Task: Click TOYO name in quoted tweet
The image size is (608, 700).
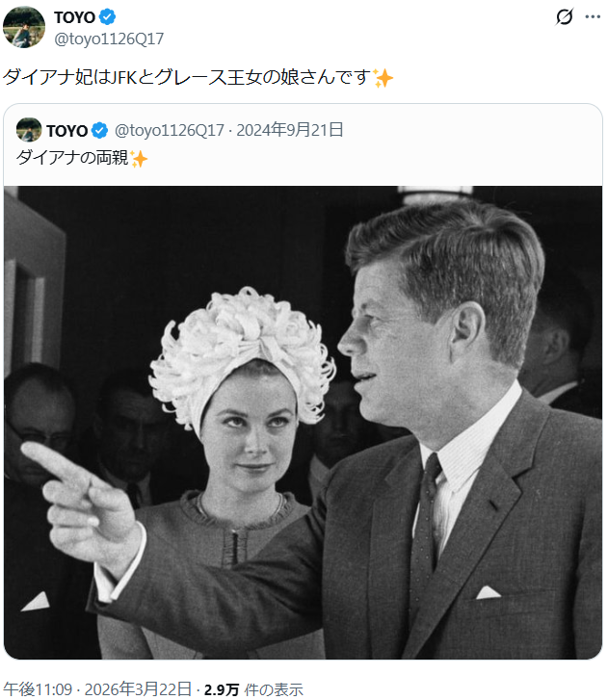Action: click(67, 131)
